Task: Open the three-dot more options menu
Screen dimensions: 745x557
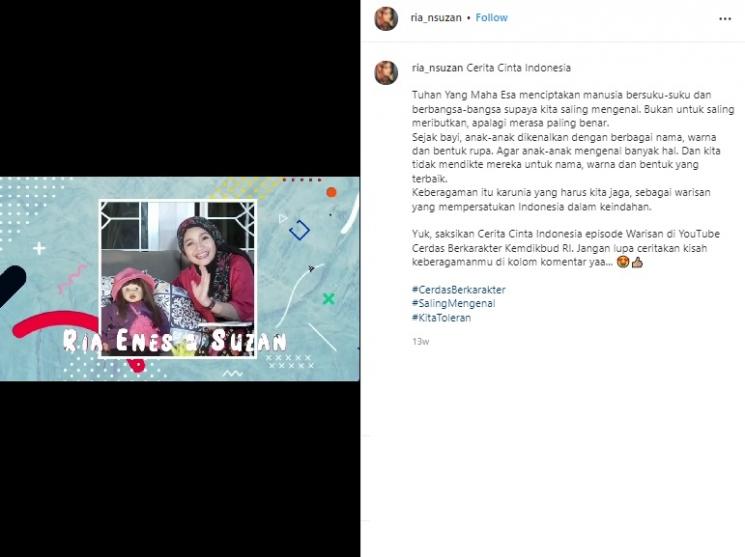Action: pos(725,19)
